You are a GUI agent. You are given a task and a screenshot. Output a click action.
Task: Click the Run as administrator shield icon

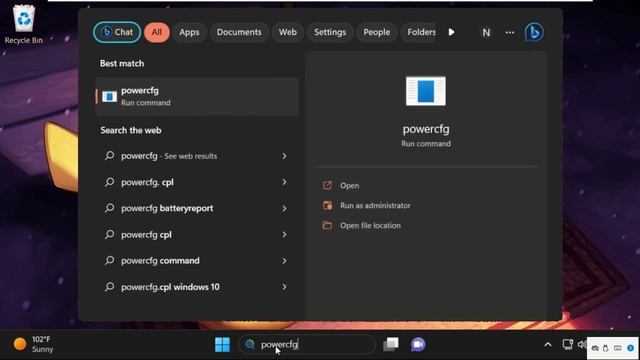pyautogui.click(x=327, y=205)
